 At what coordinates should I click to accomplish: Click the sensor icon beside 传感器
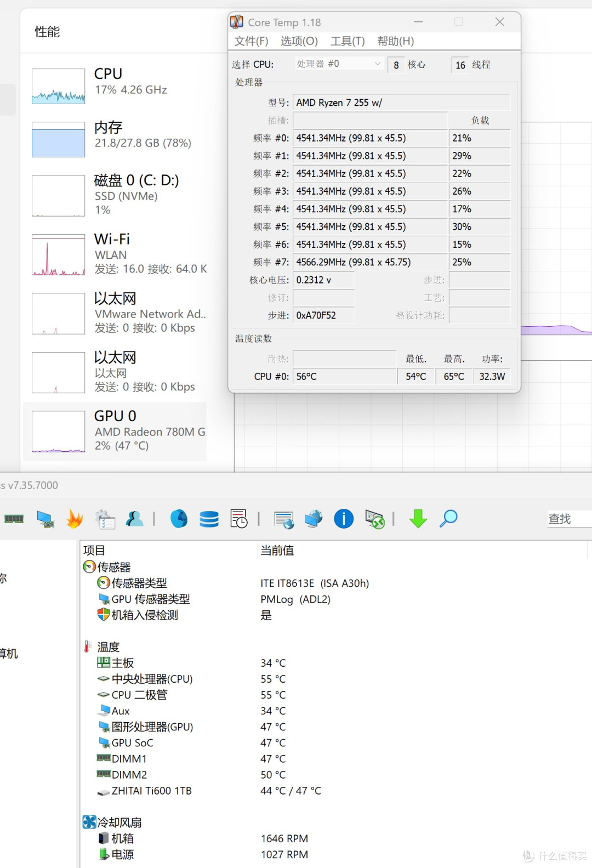click(89, 567)
